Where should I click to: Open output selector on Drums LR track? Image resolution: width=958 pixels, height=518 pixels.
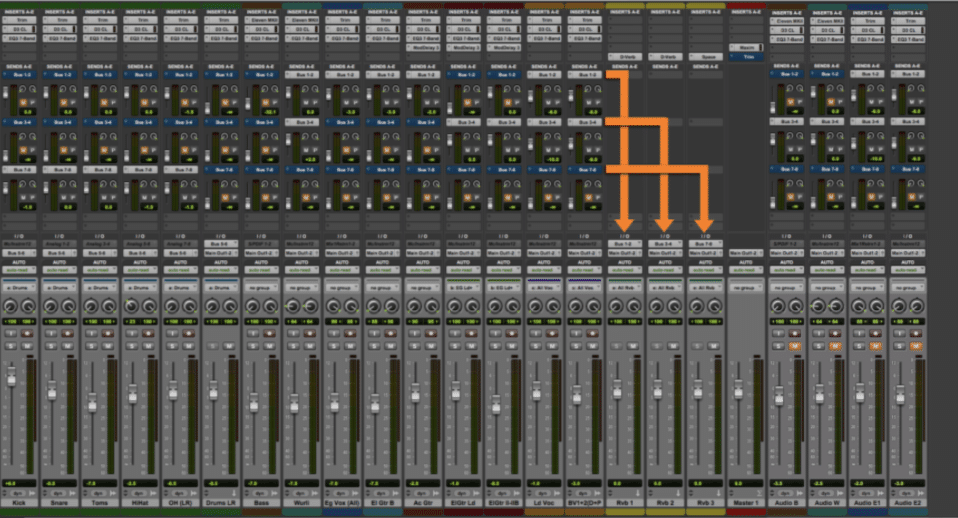(x=221, y=253)
